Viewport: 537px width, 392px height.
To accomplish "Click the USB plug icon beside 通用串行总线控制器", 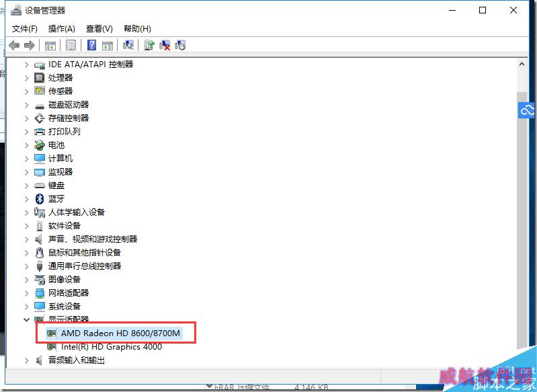I will 40,266.
